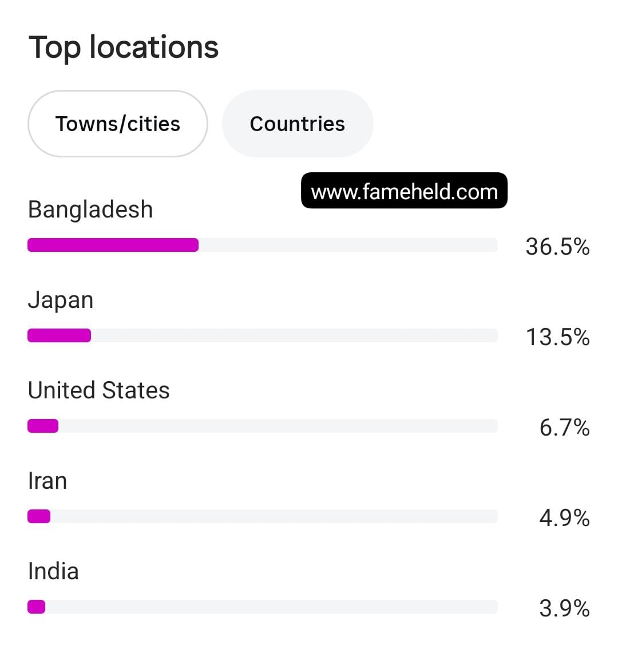Open the www.fameheld.com link
The height and width of the screenshot is (672, 618).
[x=404, y=191]
